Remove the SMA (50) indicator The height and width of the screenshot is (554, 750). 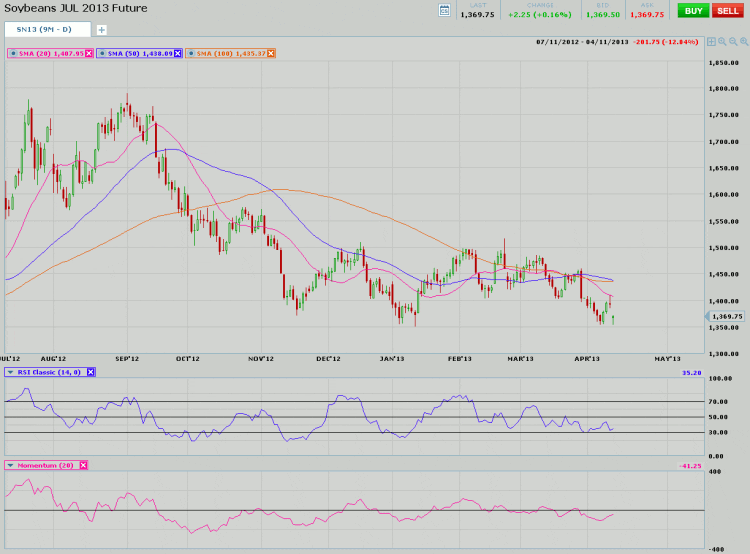tap(177, 52)
